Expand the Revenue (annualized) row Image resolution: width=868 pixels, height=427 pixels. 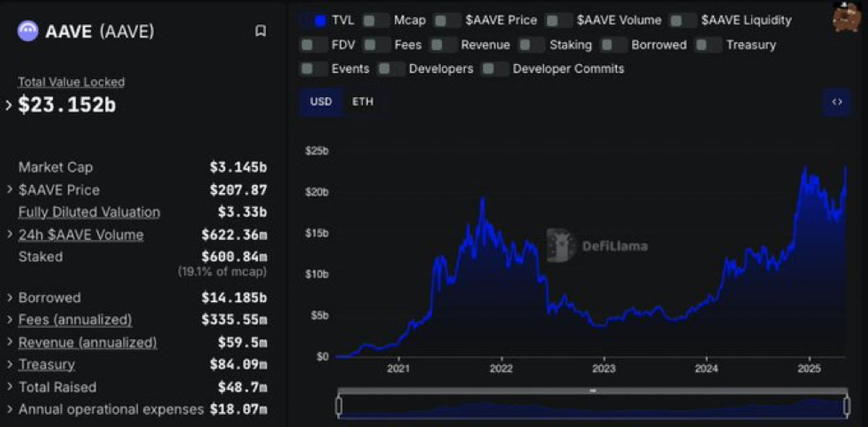pyautogui.click(x=9, y=342)
